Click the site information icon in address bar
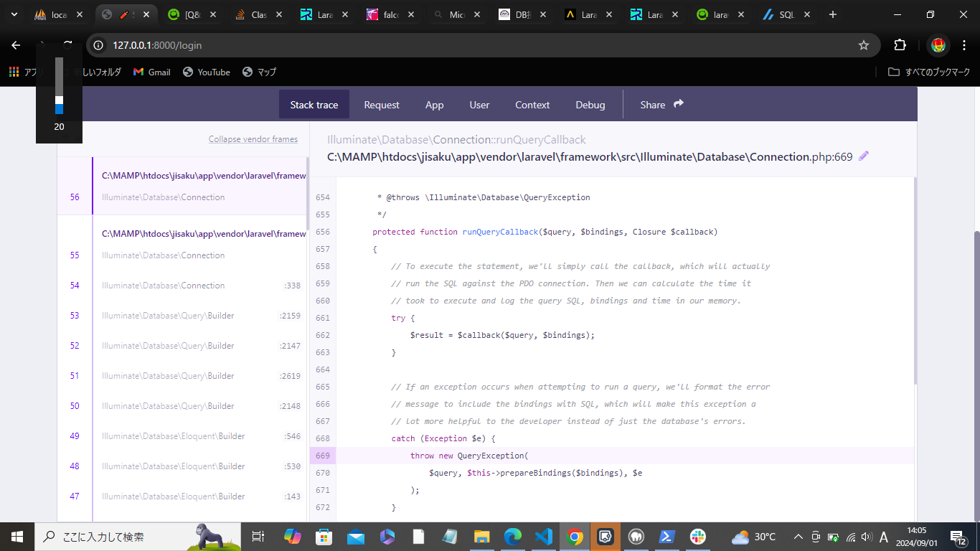 pos(99,45)
